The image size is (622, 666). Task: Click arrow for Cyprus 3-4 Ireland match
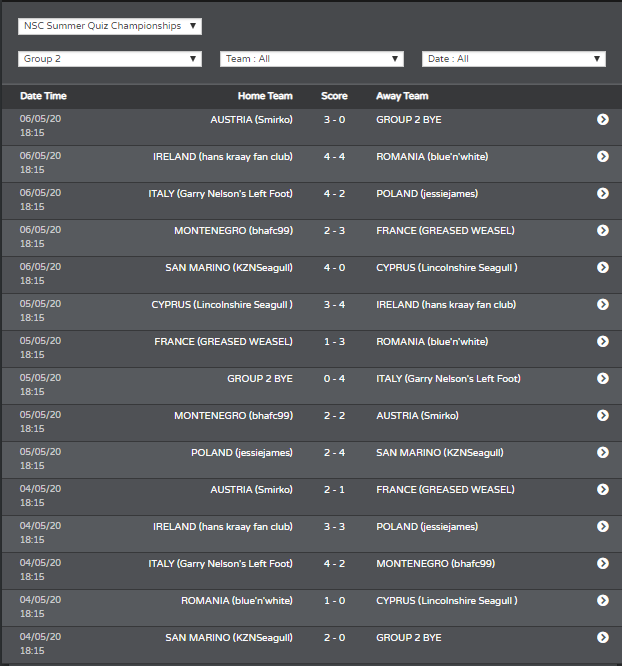(x=602, y=304)
